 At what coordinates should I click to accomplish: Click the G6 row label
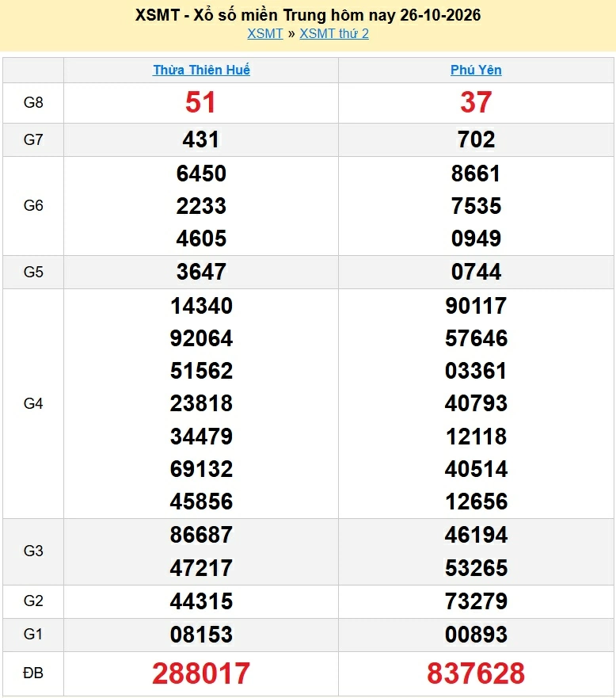tap(33, 206)
